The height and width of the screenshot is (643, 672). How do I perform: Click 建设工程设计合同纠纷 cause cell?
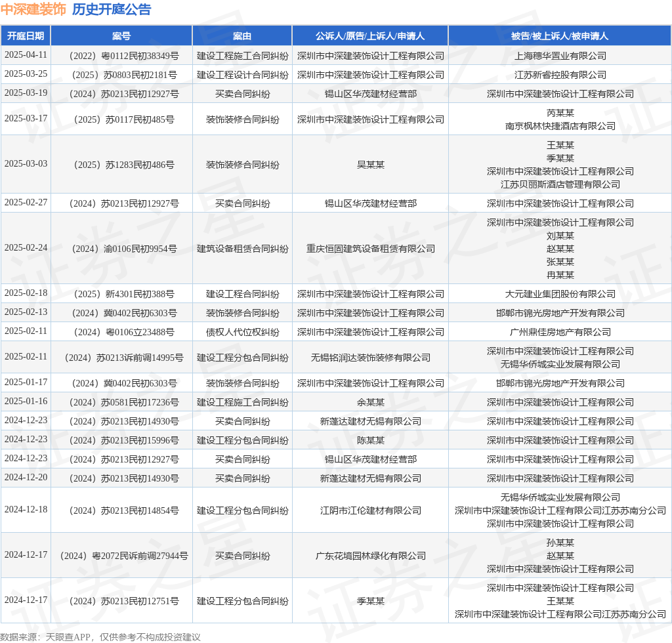pyautogui.click(x=243, y=75)
